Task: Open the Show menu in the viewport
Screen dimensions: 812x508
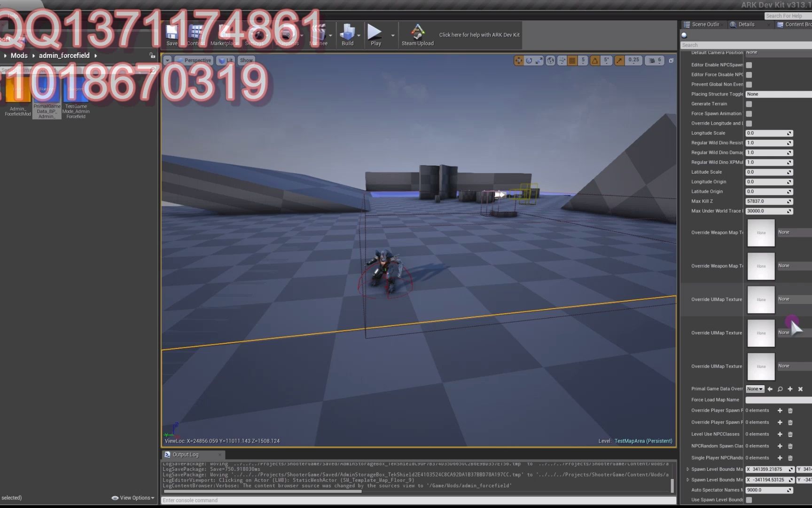Action: (246, 60)
